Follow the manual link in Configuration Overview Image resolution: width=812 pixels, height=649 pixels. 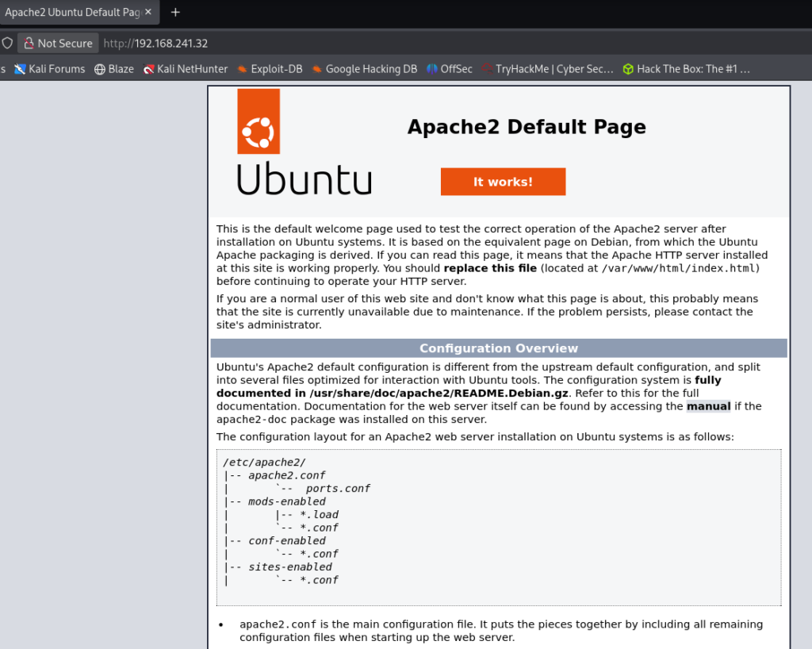pos(707,406)
